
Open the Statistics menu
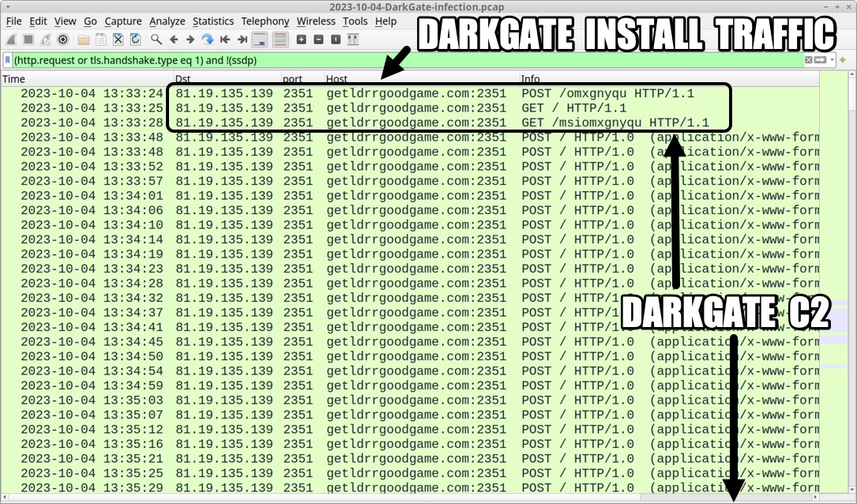(x=213, y=21)
